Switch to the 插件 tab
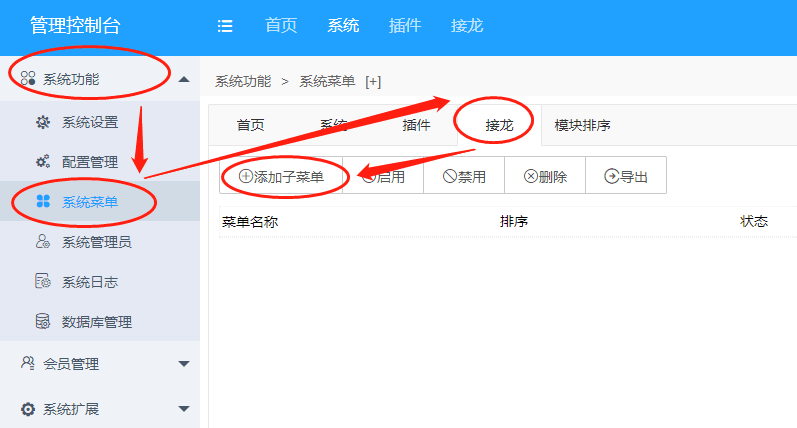Viewport: 797px width, 428px height. pyautogui.click(x=416, y=125)
